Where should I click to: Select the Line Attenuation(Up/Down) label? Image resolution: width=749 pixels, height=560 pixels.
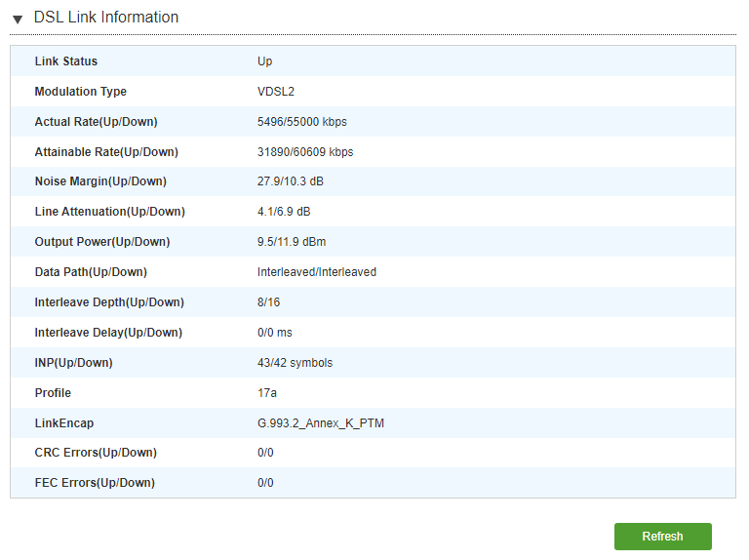[x=110, y=212]
